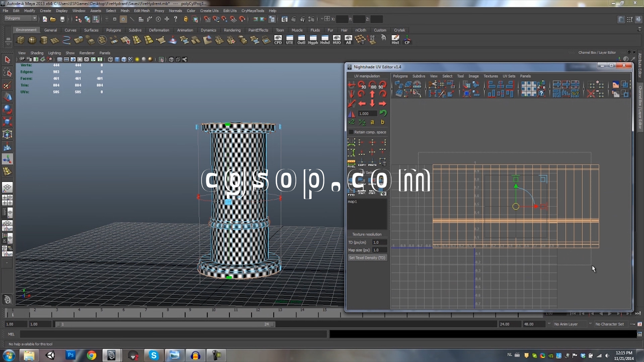Viewport: 644px width, 362px height.
Task: Expand the No Anim Layer dropdown
Action: 549,324
